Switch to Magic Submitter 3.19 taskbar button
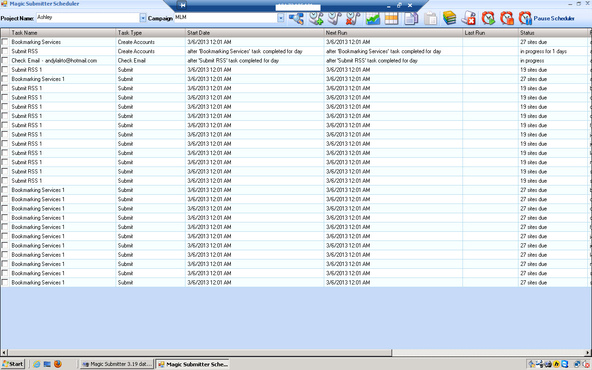Image resolution: width=592 pixels, height=370 pixels. click(117, 364)
